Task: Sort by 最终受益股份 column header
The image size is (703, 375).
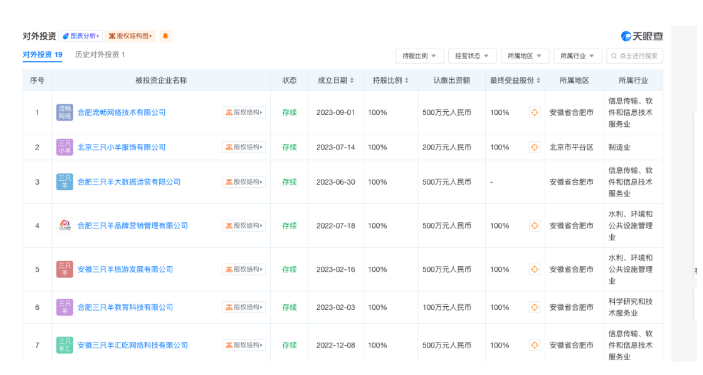Action: (515, 80)
